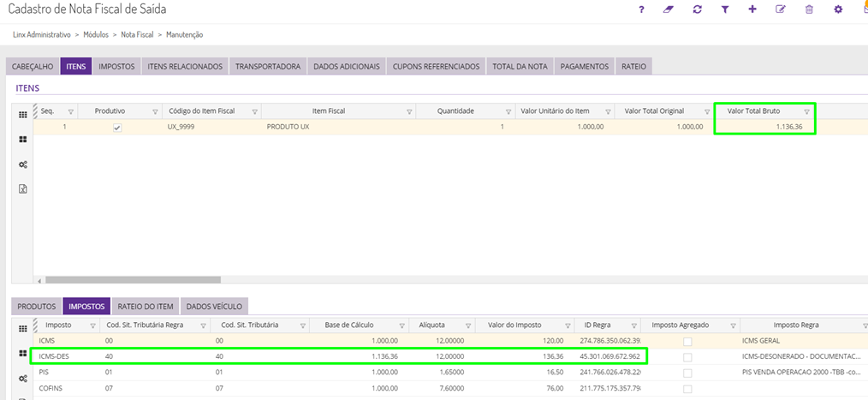The height and width of the screenshot is (400, 868).
Task: Click the eraser clear icon in top toolbar
Action: pyautogui.click(x=669, y=9)
